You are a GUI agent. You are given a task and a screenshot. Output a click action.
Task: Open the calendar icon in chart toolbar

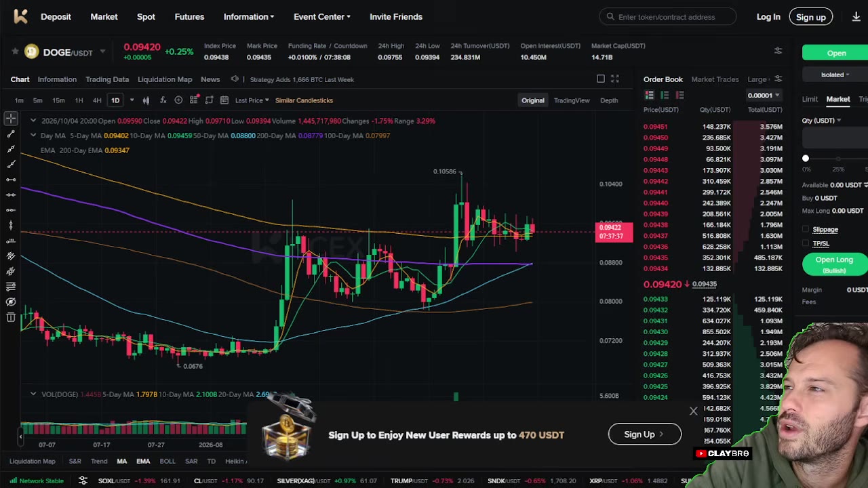(224, 100)
